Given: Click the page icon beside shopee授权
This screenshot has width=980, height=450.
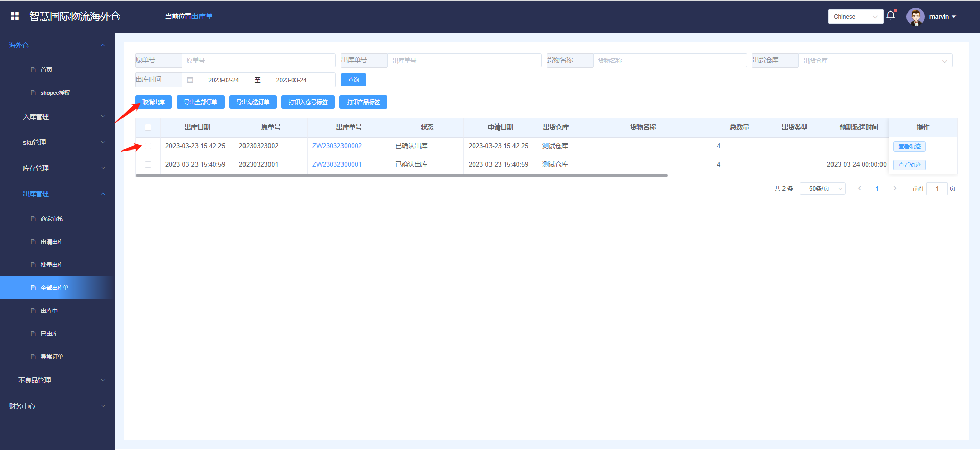Looking at the screenshot, I should (x=33, y=93).
